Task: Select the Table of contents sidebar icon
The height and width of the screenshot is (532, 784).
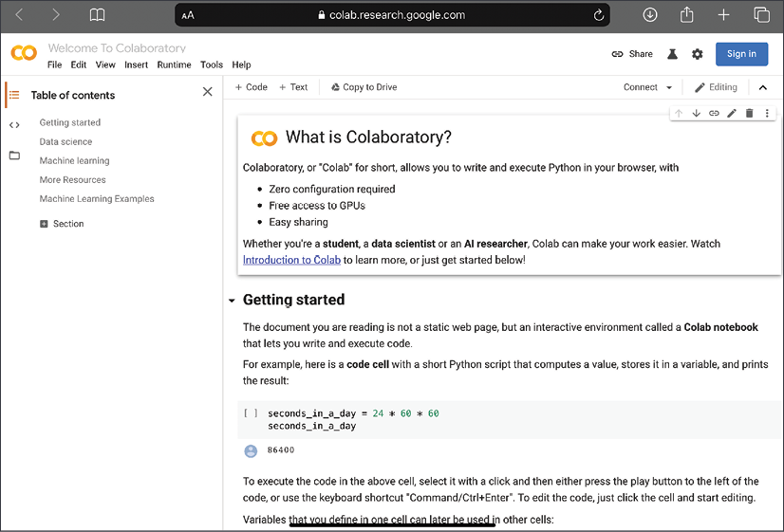Action: tap(14, 95)
